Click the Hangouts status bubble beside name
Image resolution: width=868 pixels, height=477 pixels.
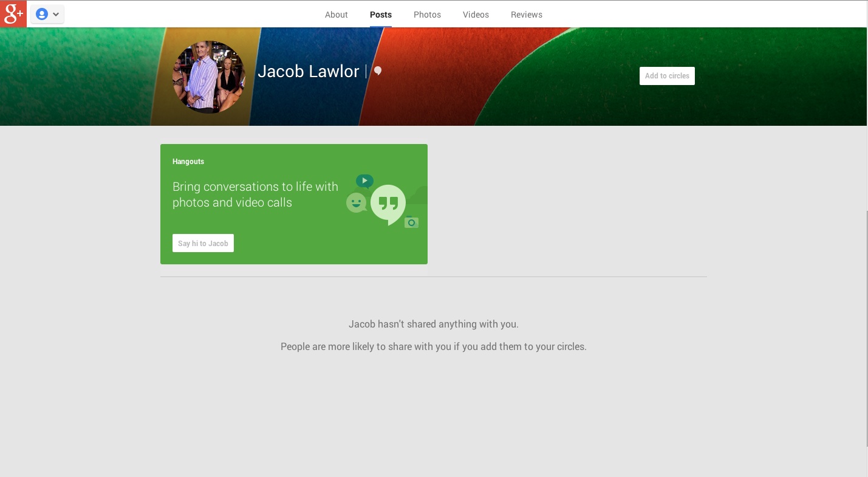tap(378, 71)
